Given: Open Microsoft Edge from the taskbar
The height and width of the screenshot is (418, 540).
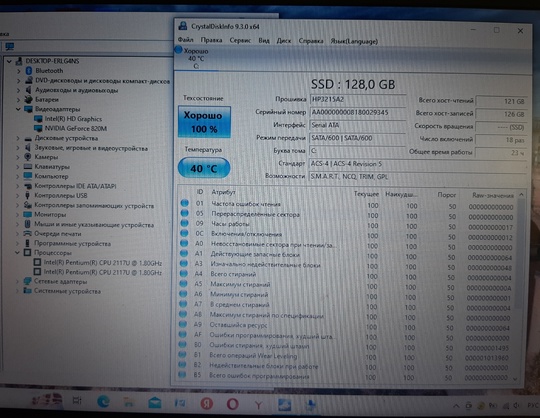Looking at the screenshot, I should point(104,402).
